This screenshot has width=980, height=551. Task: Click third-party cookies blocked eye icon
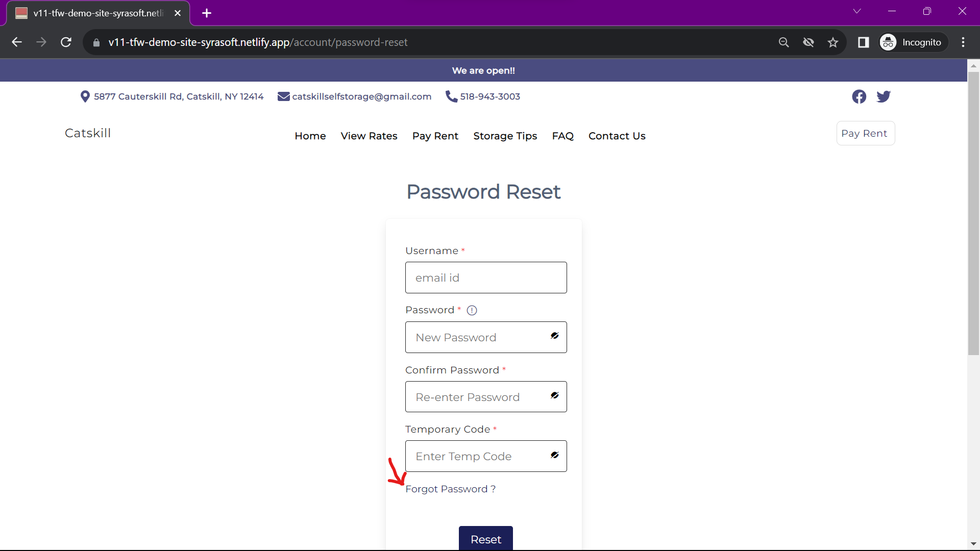coord(808,42)
